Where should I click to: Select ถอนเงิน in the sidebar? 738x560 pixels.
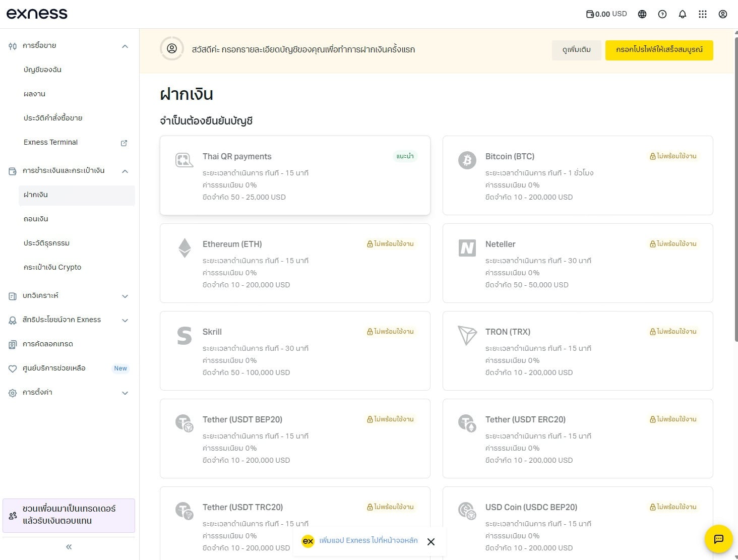tap(36, 219)
